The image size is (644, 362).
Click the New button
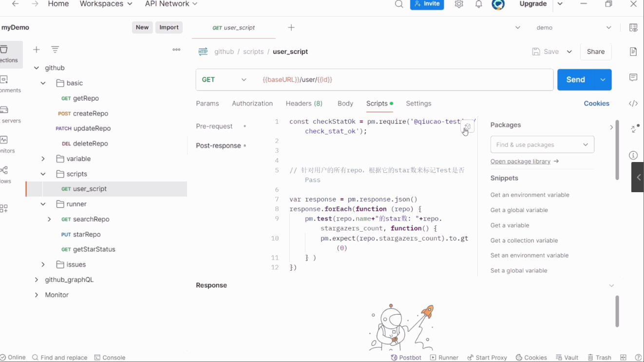(142, 27)
